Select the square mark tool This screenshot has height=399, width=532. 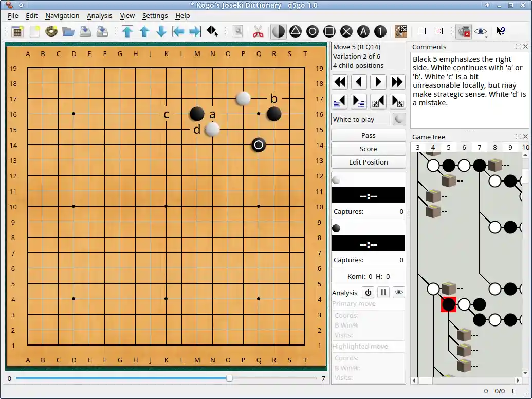tap(329, 31)
